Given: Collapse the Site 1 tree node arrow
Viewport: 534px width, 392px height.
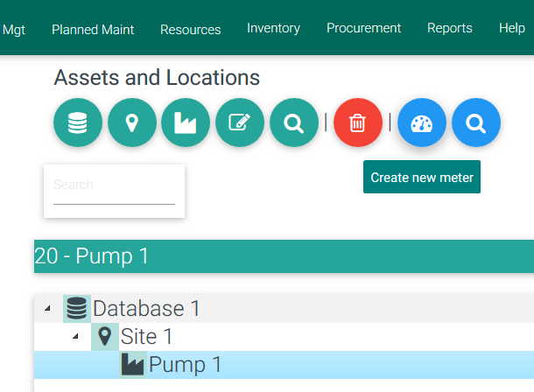Looking at the screenshot, I should (75, 336).
